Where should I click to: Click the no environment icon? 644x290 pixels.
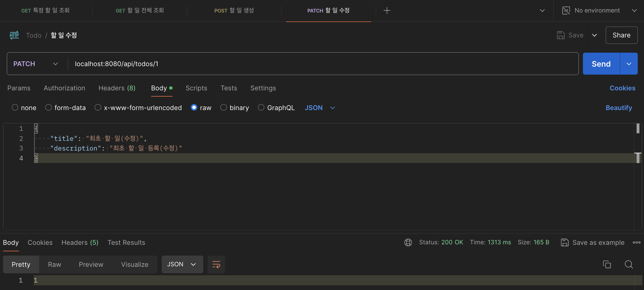(566, 10)
